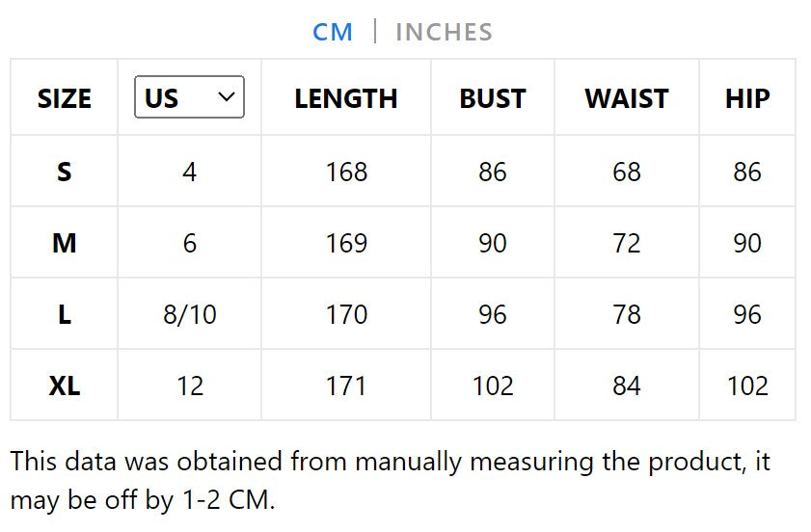The height and width of the screenshot is (532, 811).
Task: Select the S size row label
Action: coord(64,172)
